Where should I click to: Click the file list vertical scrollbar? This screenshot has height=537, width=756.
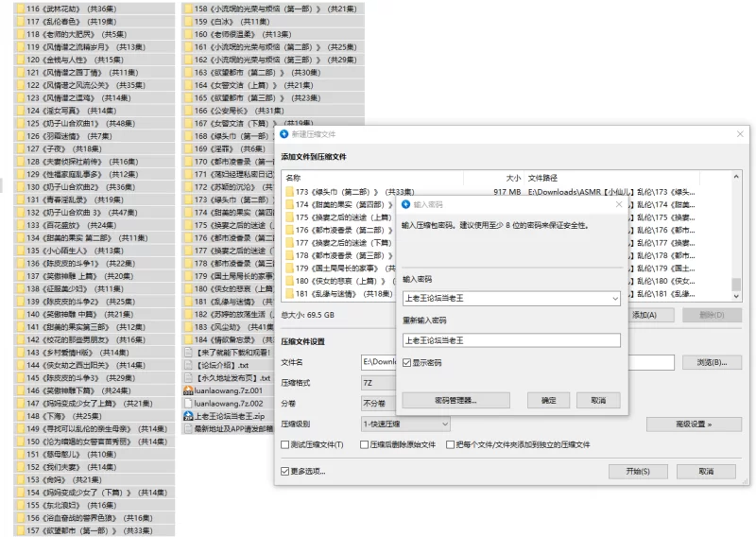737,236
